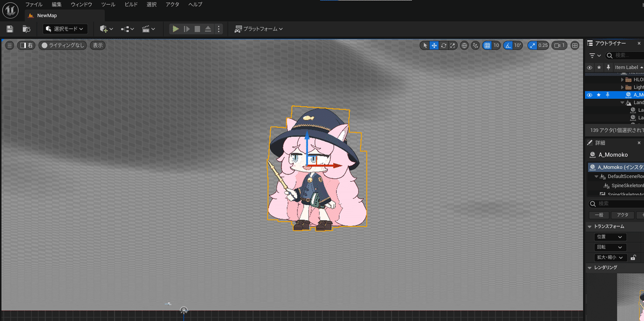
Task: Toggle grid snapping icon
Action: click(x=487, y=46)
